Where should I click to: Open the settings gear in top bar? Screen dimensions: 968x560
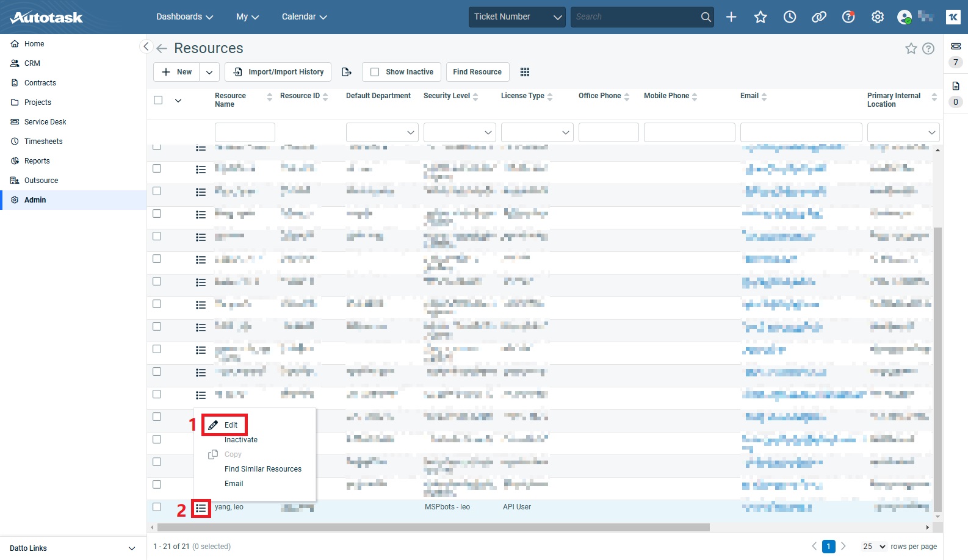[x=878, y=17]
